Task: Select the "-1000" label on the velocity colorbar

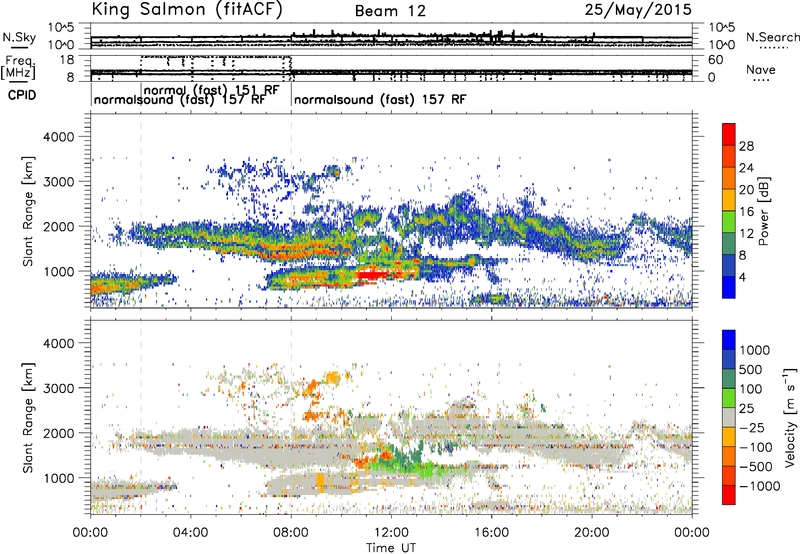Action: click(x=760, y=486)
